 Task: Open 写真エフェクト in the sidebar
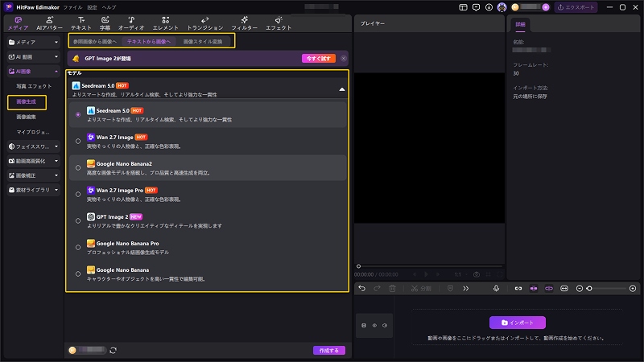[x=34, y=86]
